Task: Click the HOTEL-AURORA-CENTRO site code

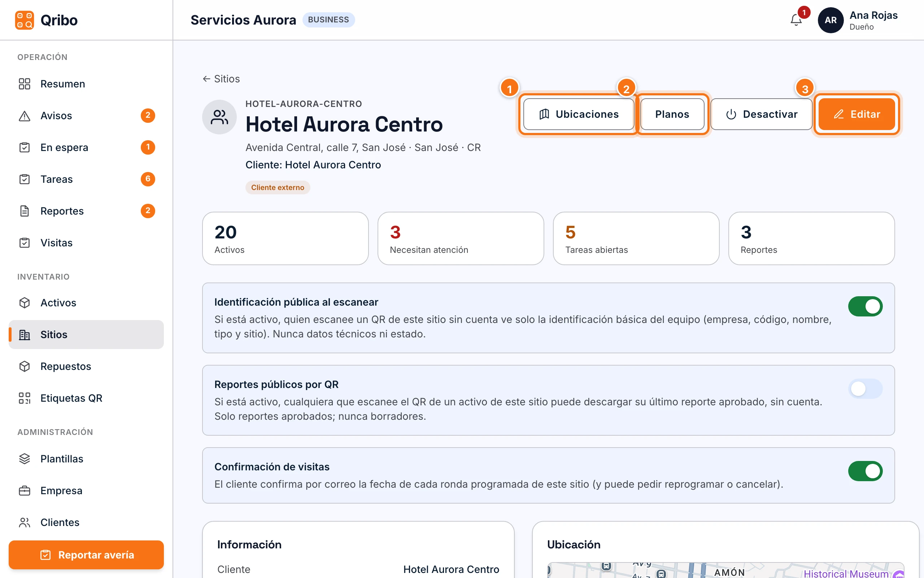Action: [x=304, y=104]
